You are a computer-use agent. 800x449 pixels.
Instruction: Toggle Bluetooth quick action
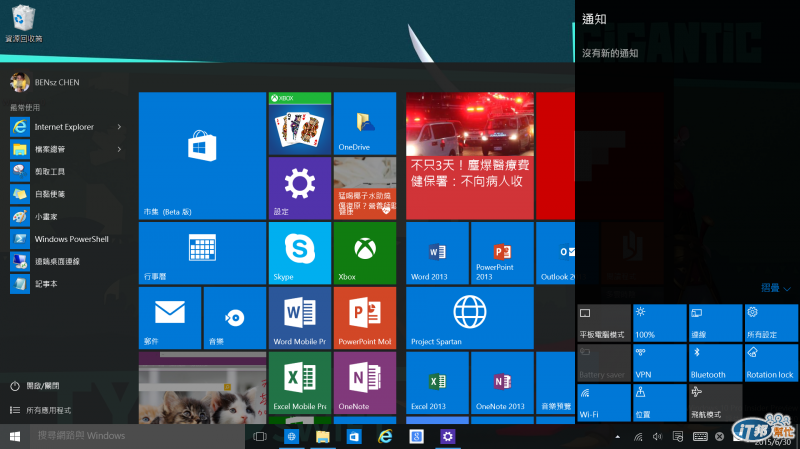[x=715, y=363]
